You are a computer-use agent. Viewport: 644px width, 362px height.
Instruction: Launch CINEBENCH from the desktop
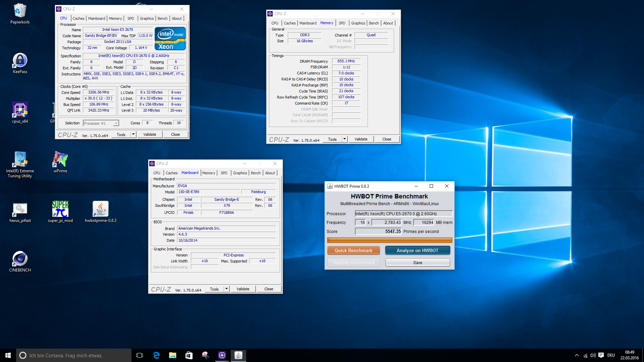pyautogui.click(x=20, y=261)
